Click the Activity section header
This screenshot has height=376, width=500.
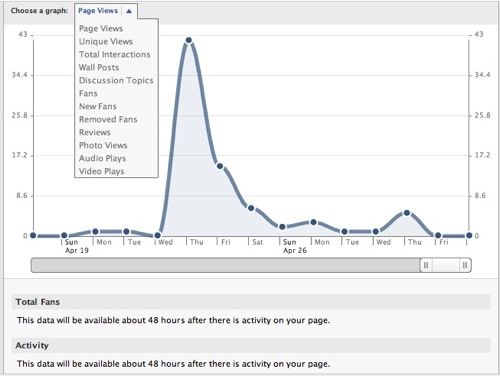[x=251, y=345]
